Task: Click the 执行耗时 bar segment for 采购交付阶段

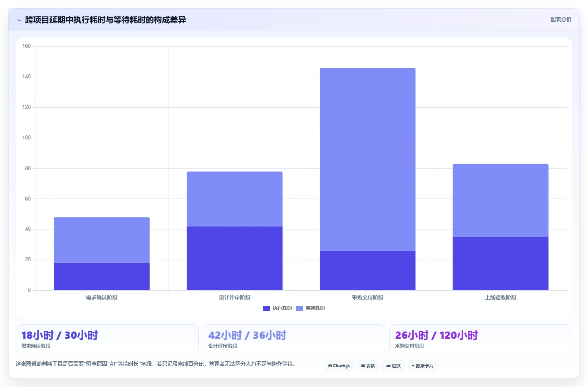Action: 368,270
